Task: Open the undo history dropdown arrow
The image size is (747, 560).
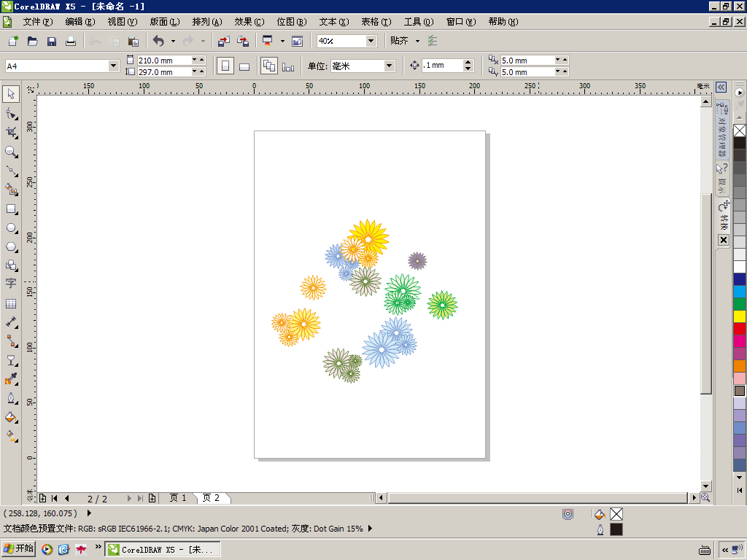Action: (x=173, y=41)
